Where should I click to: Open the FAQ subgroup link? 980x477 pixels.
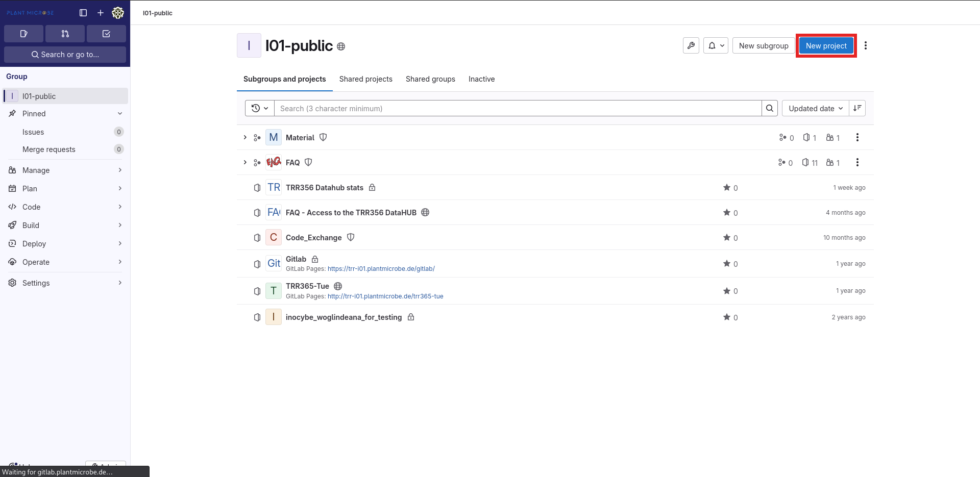[293, 162]
